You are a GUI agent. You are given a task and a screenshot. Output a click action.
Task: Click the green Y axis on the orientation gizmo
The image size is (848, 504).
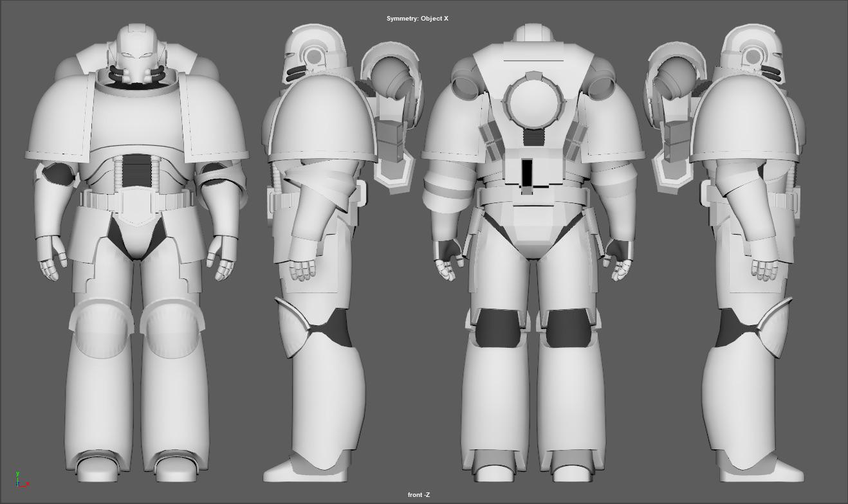[17, 474]
